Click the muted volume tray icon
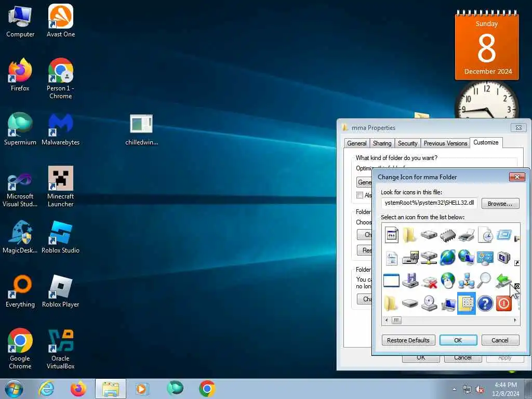This screenshot has width=532, height=399. pyautogui.click(x=480, y=390)
